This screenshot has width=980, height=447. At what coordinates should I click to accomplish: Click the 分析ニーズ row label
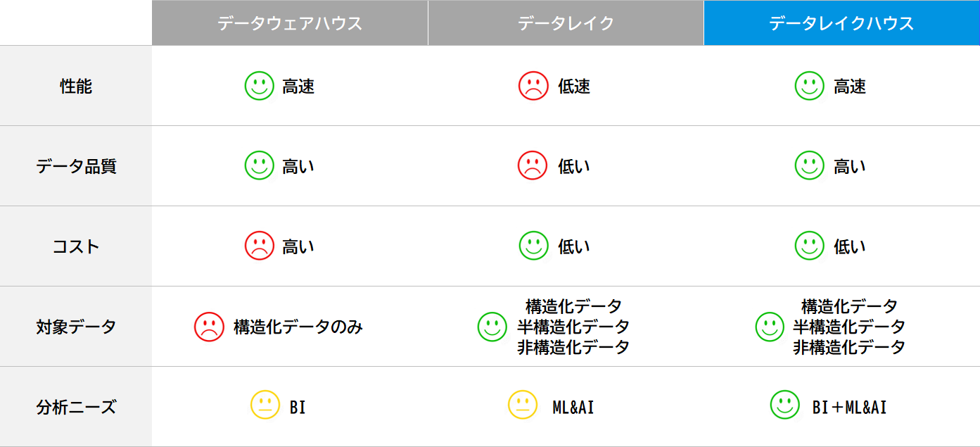pos(76,407)
